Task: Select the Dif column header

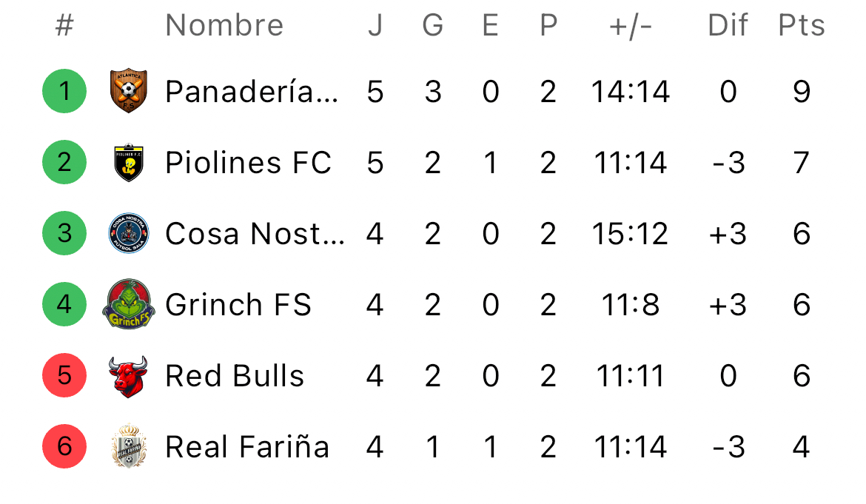Action: [728, 26]
